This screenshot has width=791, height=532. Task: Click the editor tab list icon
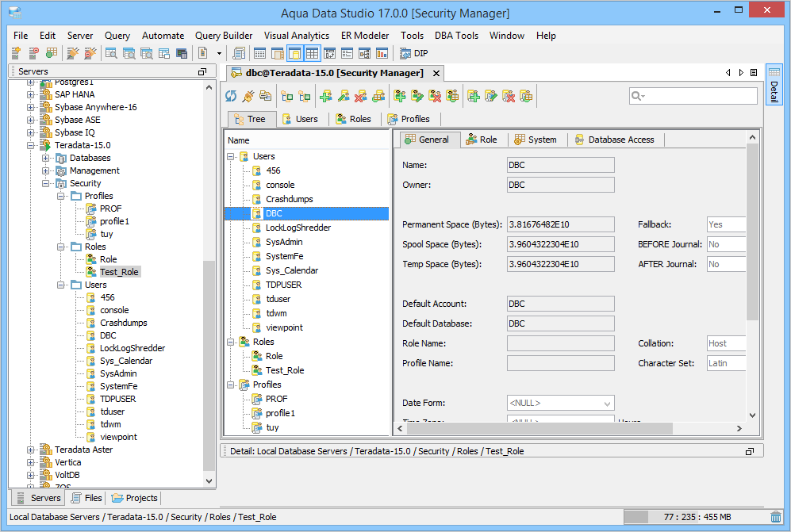[x=754, y=73]
